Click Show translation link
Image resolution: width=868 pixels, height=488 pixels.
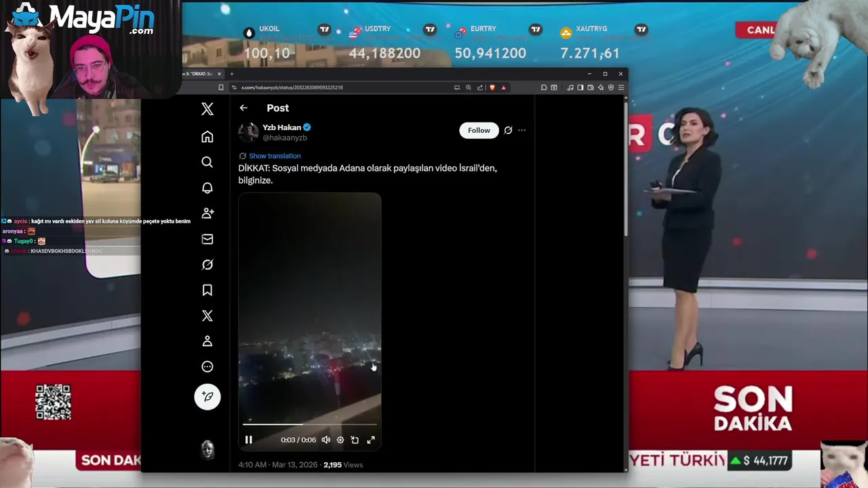275,156
